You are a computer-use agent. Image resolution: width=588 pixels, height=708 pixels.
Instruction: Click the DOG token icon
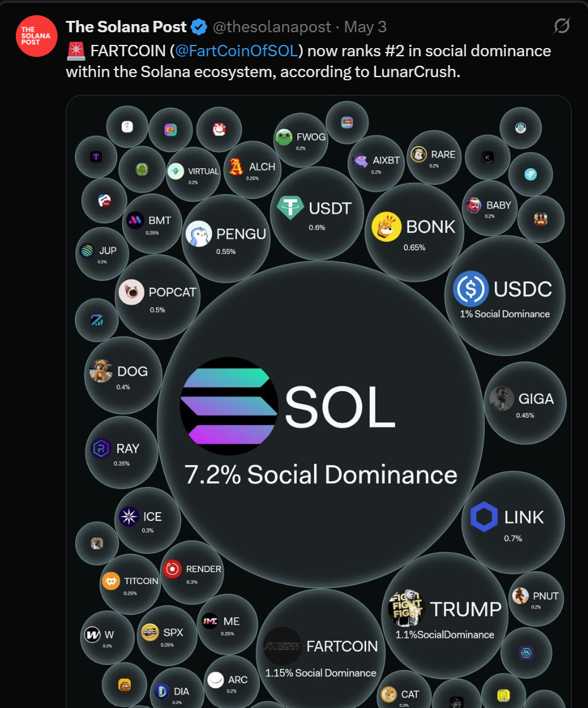pos(101,370)
